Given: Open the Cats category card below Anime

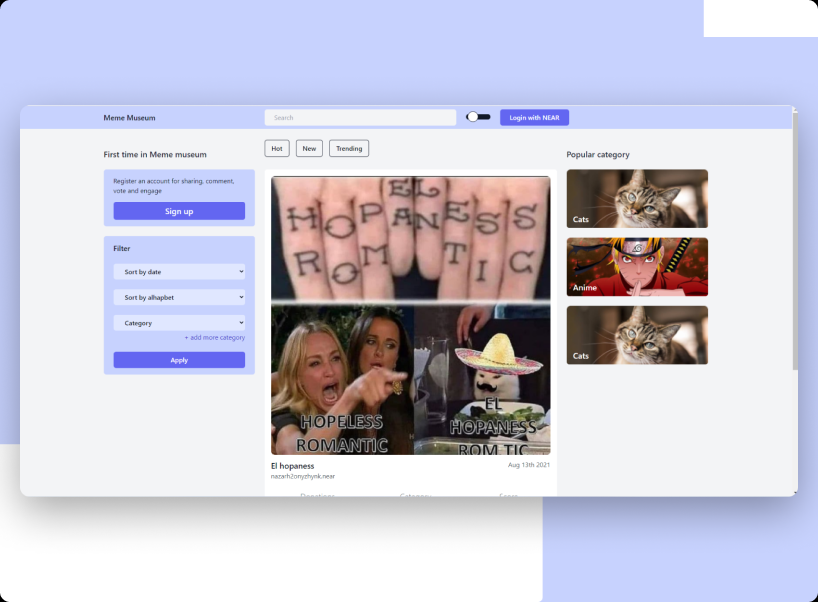Looking at the screenshot, I should click(x=637, y=335).
